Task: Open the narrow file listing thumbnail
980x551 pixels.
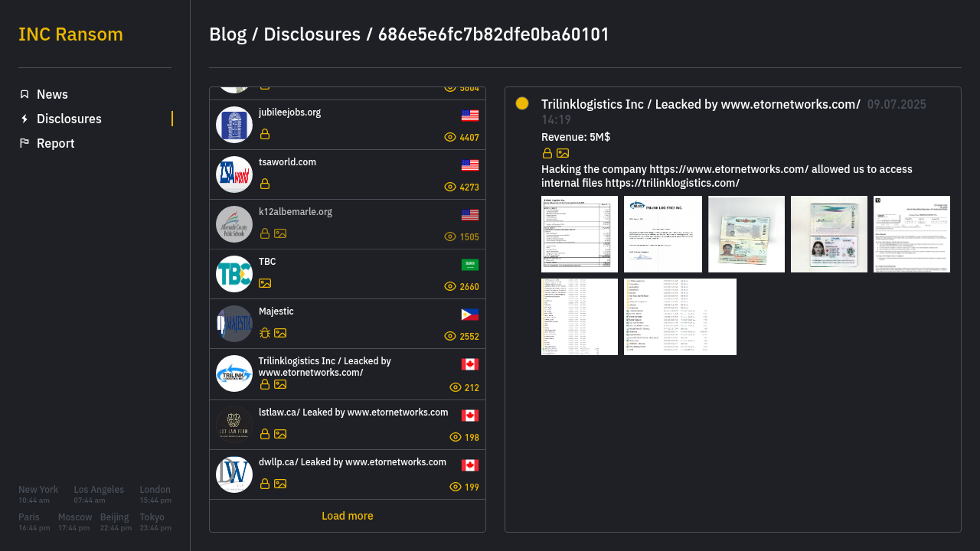Action: click(x=580, y=317)
